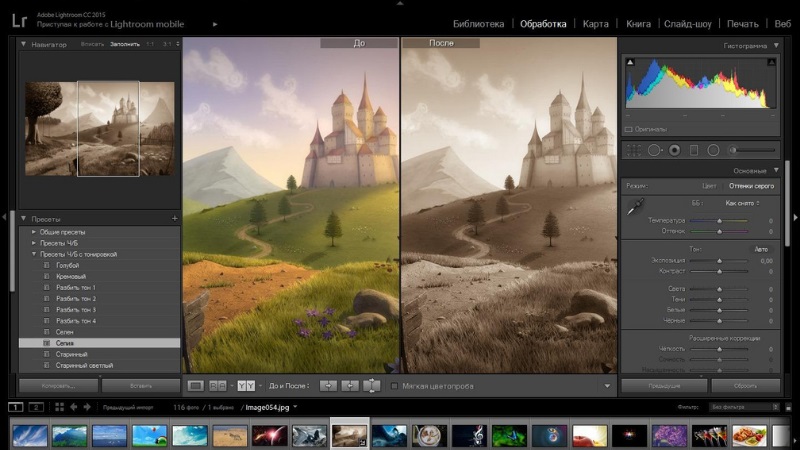Collapse the Основные panel triangle
Image resolution: width=800 pixels, height=450 pixels.
pos(776,170)
